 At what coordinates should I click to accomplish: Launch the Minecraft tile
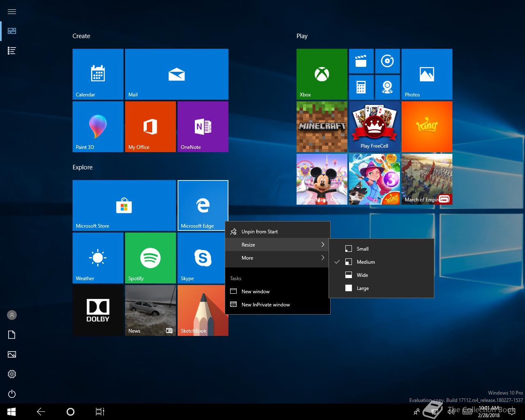pyautogui.click(x=322, y=127)
